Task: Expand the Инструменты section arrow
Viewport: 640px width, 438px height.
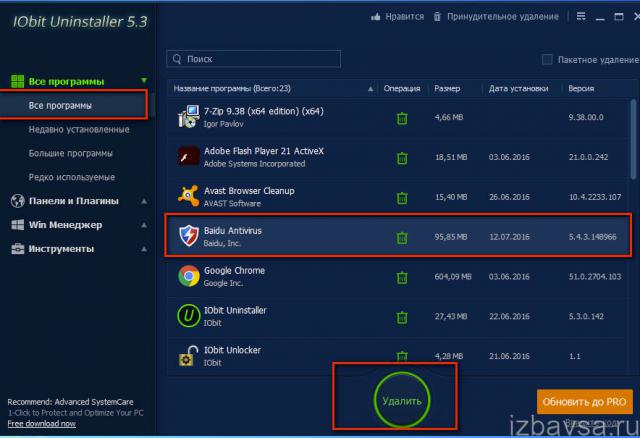Action: pos(144,249)
